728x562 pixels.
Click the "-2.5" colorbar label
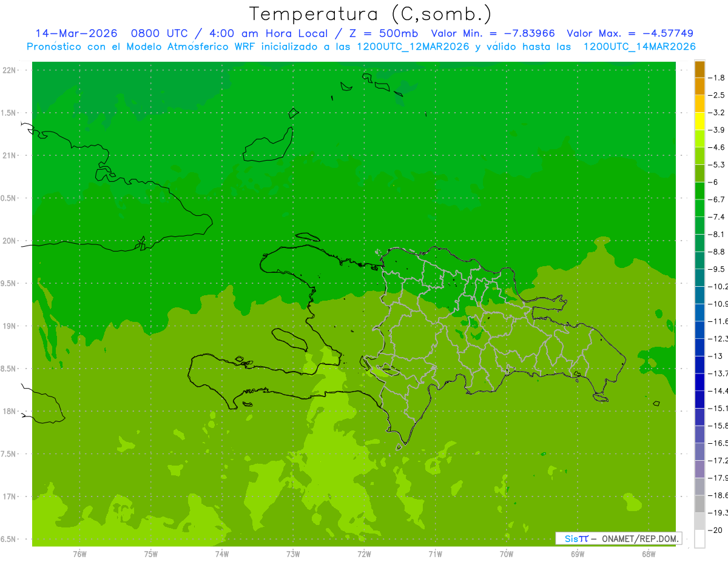pyautogui.click(x=717, y=95)
